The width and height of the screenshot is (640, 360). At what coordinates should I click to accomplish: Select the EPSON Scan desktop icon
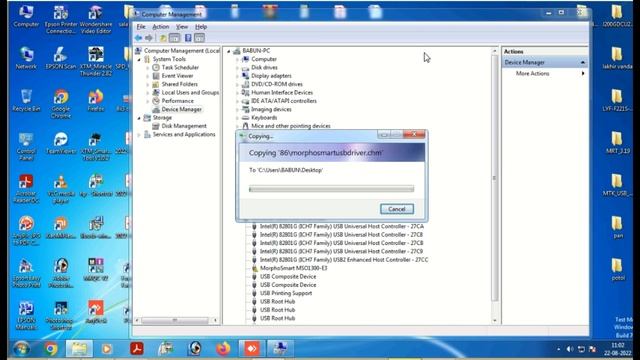[x=60, y=58]
